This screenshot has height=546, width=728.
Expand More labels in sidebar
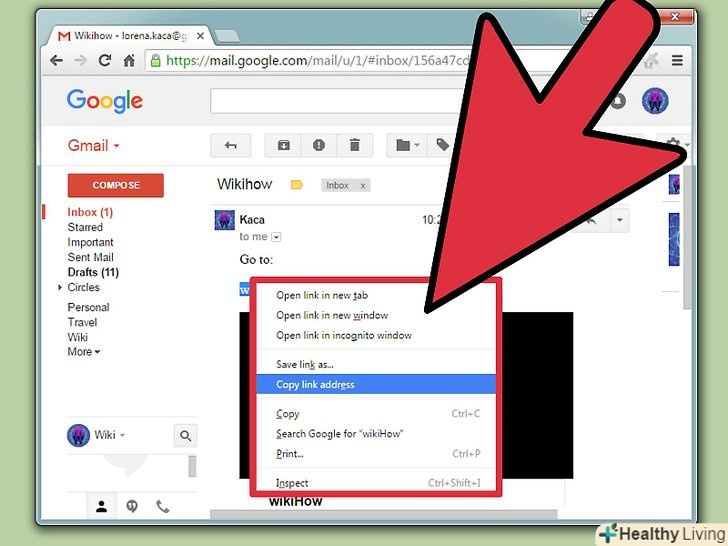coord(84,352)
